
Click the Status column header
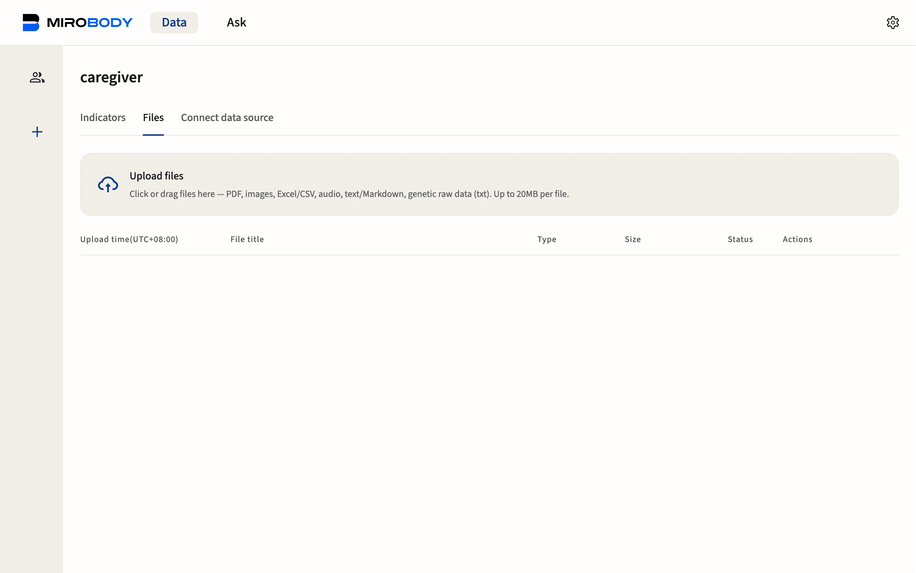point(740,239)
